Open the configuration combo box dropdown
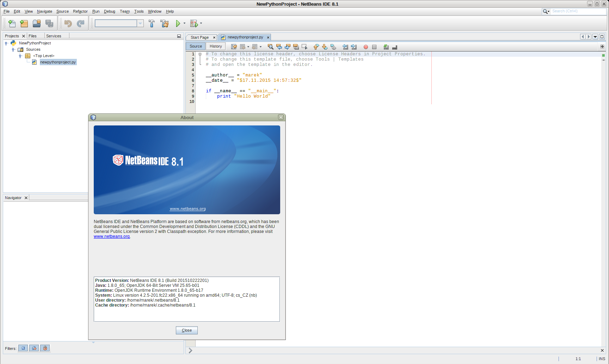609x364 pixels. pos(140,23)
